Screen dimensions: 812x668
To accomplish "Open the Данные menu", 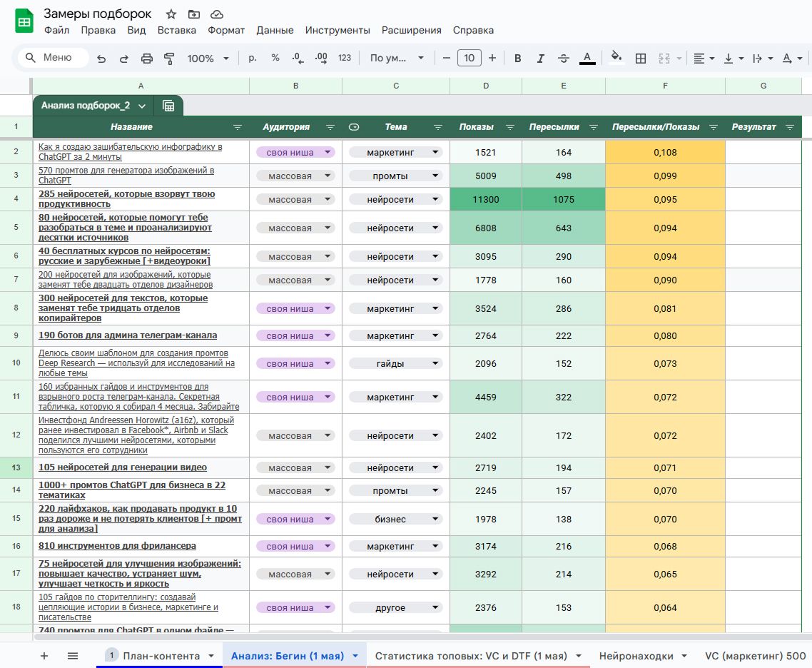I will 275,30.
